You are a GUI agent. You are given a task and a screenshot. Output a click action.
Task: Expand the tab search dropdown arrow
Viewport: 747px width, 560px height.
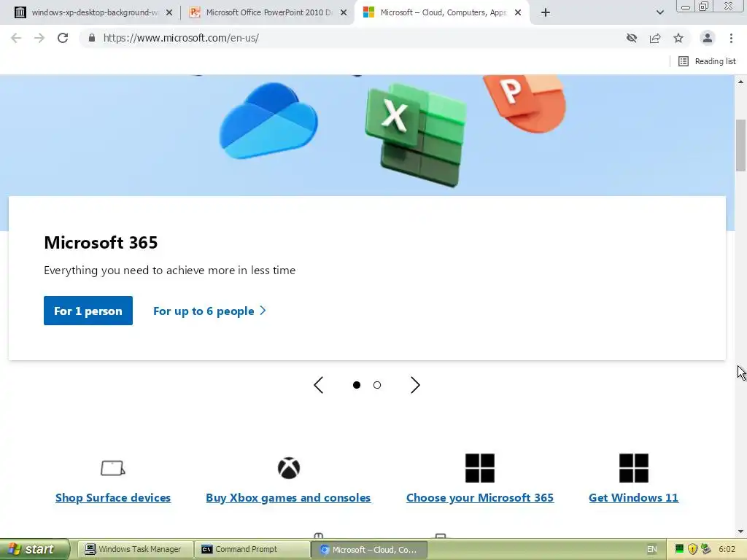(x=659, y=12)
